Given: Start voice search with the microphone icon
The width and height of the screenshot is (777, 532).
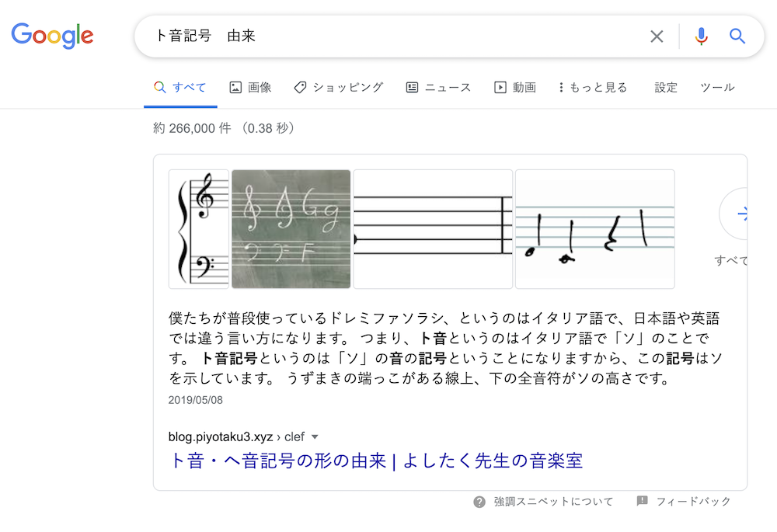Looking at the screenshot, I should click(701, 37).
